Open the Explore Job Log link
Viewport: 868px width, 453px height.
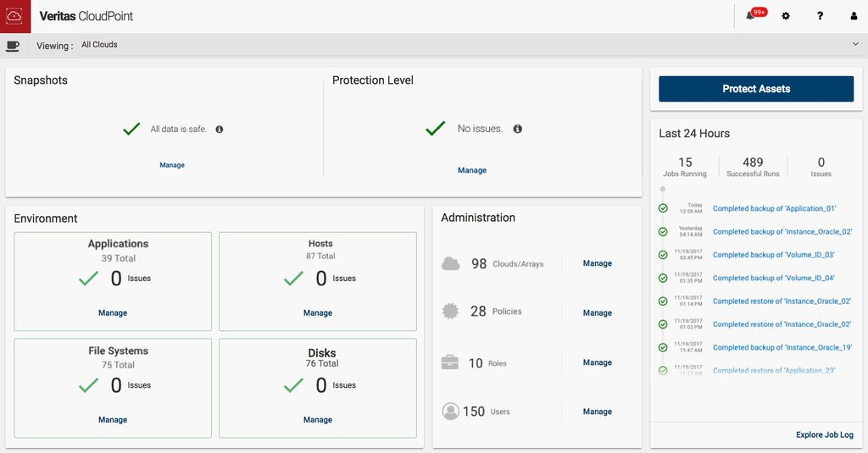[824, 435]
